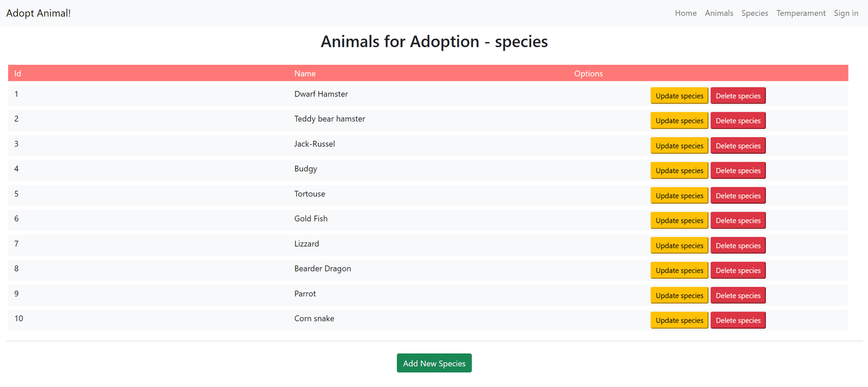This screenshot has height=387, width=868.
Task: Update the Teddy bear hamster species
Action: pyautogui.click(x=679, y=121)
